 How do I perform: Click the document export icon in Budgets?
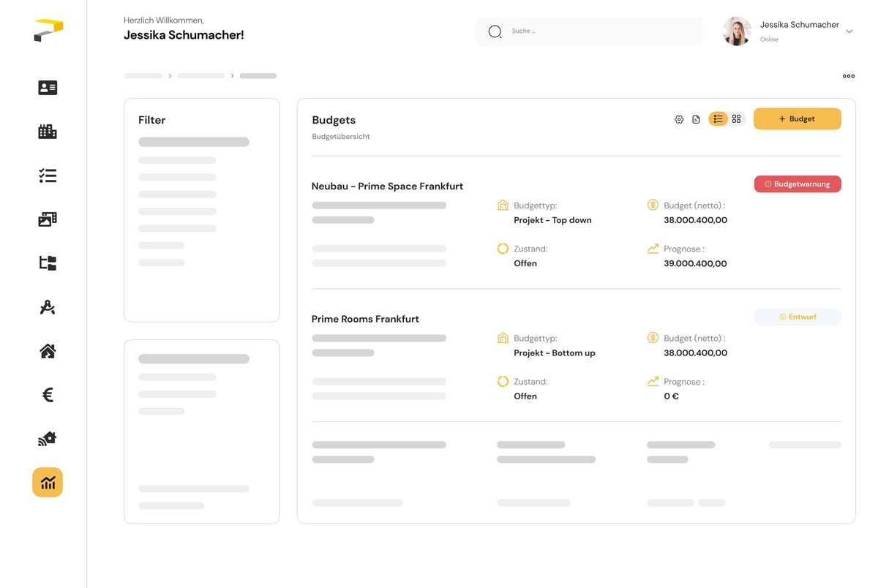[696, 119]
